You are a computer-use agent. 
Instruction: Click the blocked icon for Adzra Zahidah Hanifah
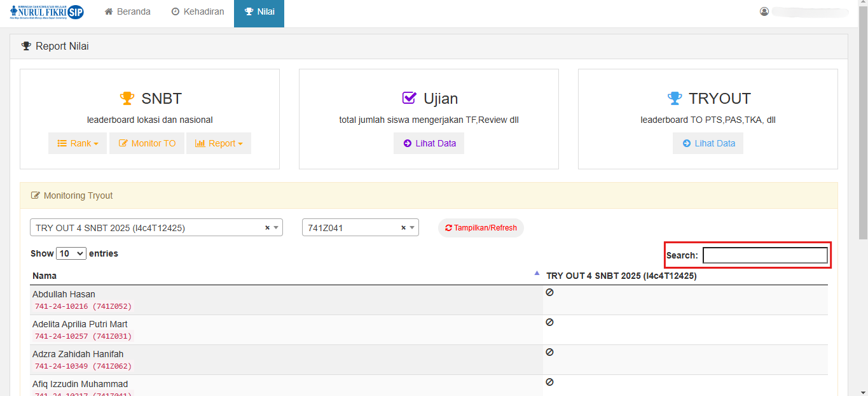pyautogui.click(x=549, y=352)
